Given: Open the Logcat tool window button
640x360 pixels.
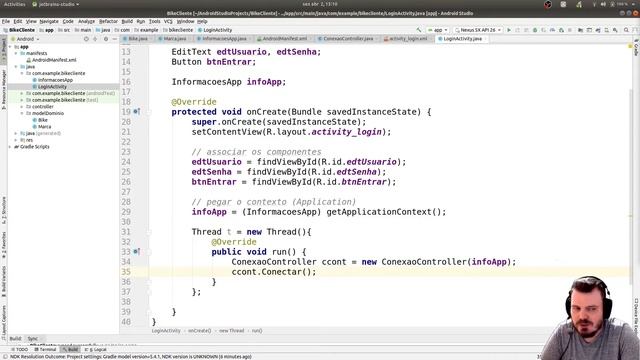Looking at the screenshot, I should [x=96, y=349].
